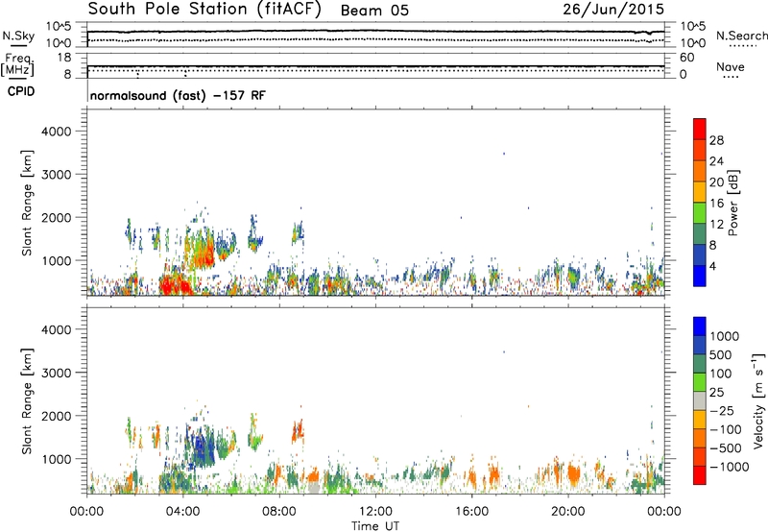
Task: Click the "20:00" time tick label
Action: (x=567, y=512)
